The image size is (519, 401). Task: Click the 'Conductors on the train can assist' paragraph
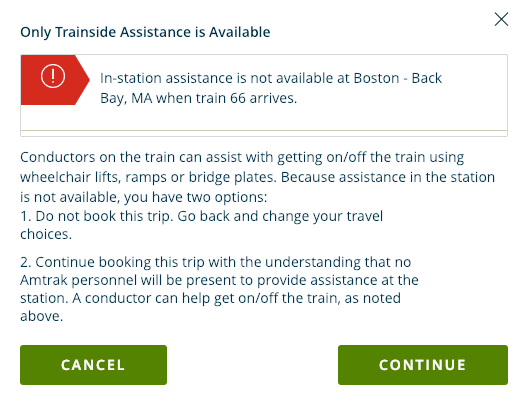(x=257, y=177)
